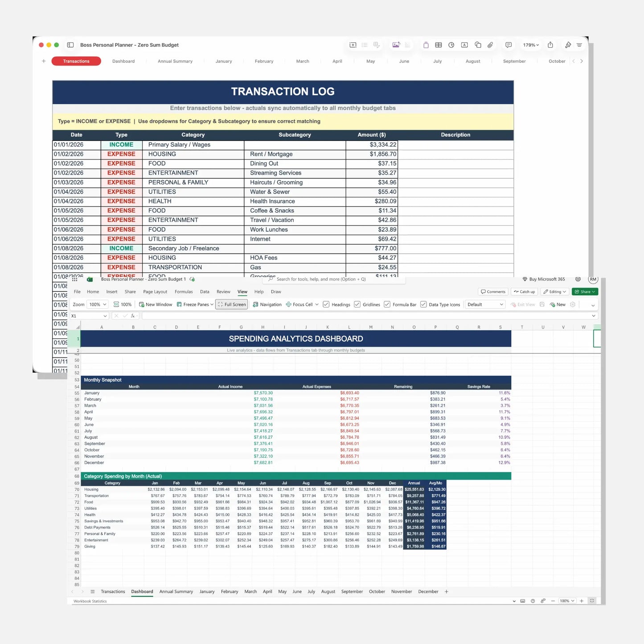This screenshot has width=644, height=644.
Task: Click the insert function fx icon
Action: (x=133, y=316)
